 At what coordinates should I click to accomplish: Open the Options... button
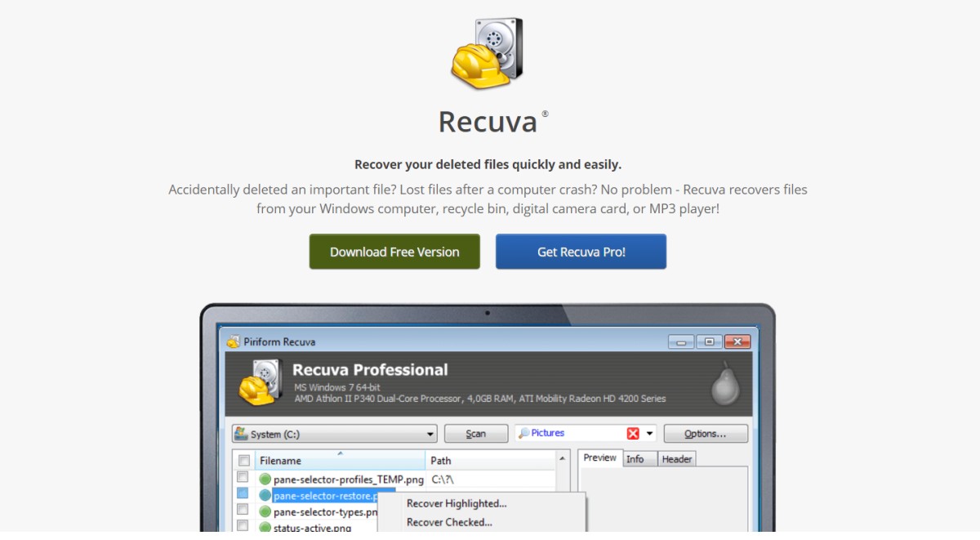706,434
